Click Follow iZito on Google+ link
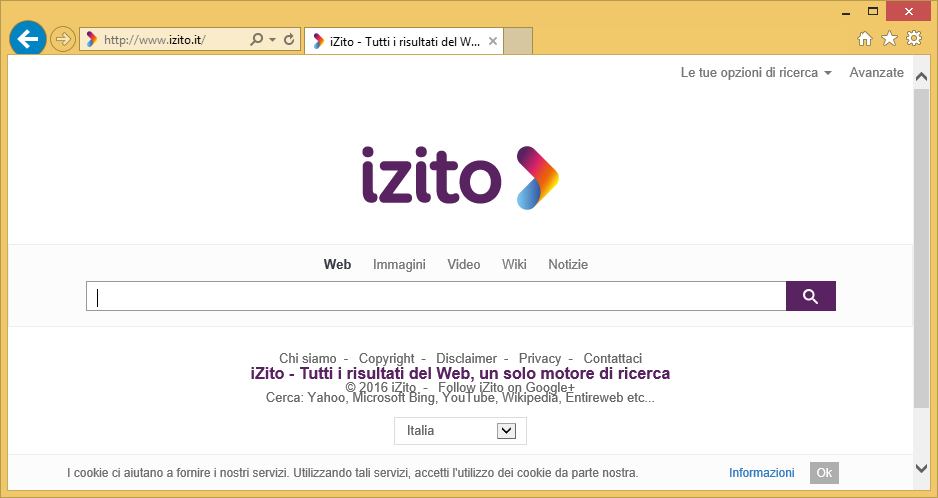 click(506, 387)
